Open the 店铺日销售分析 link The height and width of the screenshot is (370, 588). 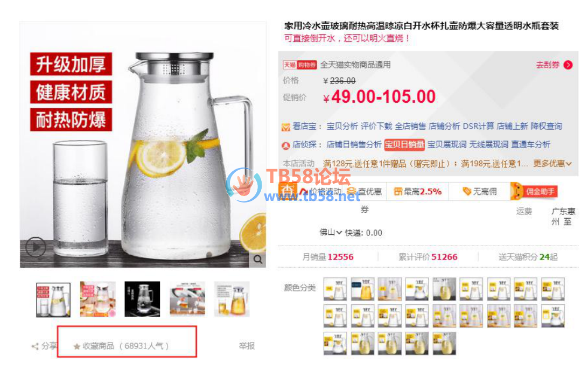354,144
